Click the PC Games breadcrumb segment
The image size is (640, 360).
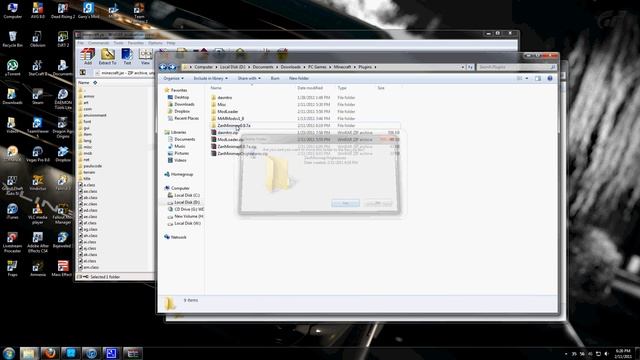(x=317, y=67)
